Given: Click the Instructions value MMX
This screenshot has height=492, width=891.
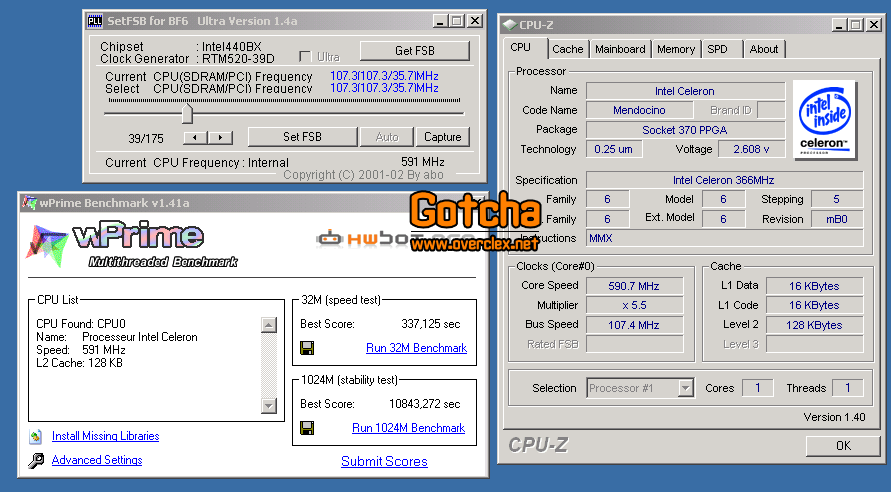Looking at the screenshot, I should pos(724,238).
